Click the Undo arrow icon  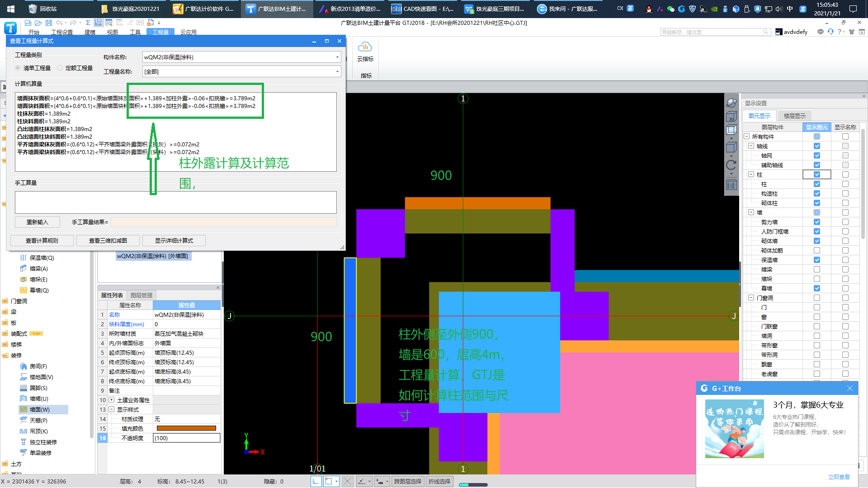(x=59, y=23)
